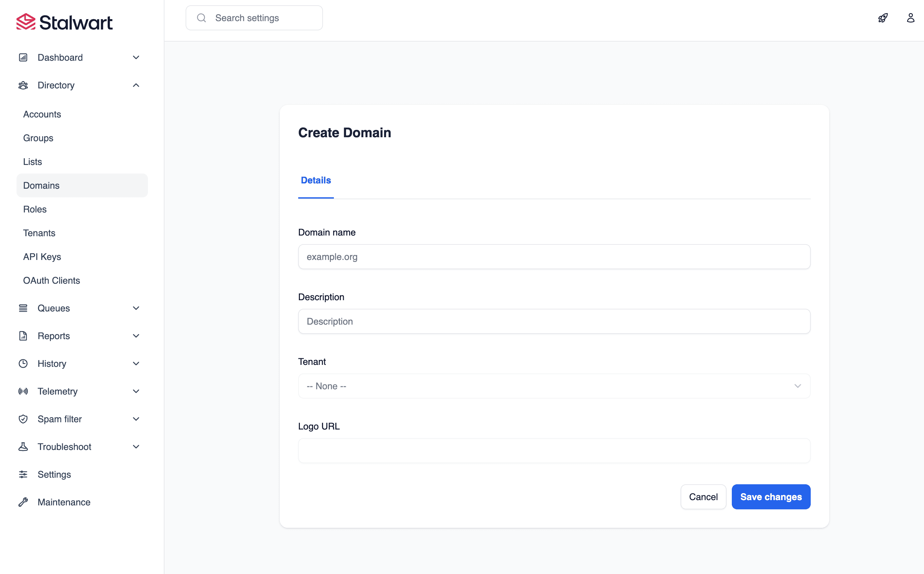Switch to the Details tab
This screenshot has height=574, width=924.
[x=316, y=180]
